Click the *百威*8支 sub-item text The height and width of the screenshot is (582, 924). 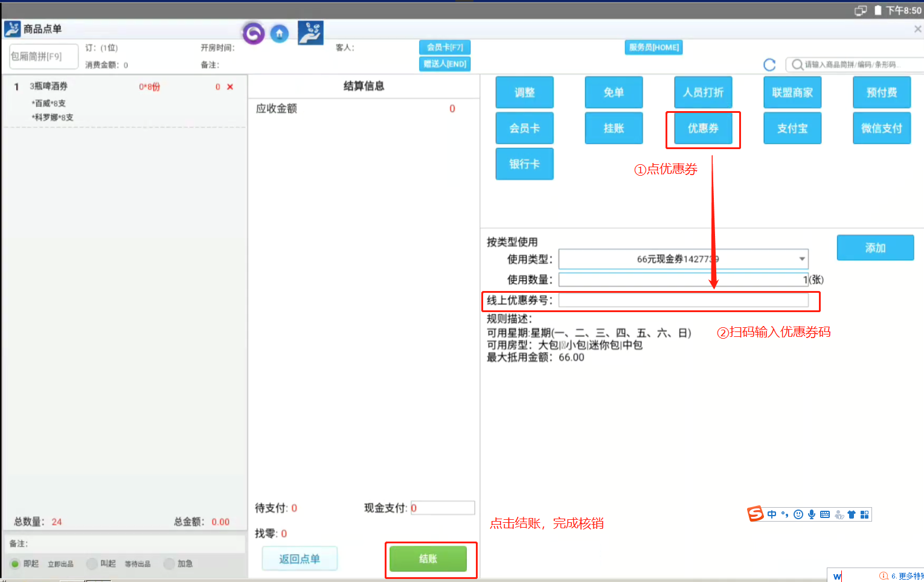point(49,103)
